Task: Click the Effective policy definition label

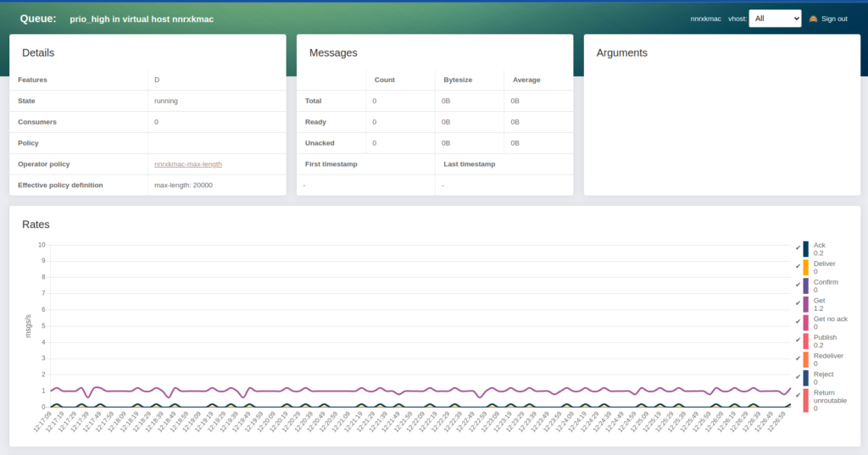Action: click(x=60, y=185)
